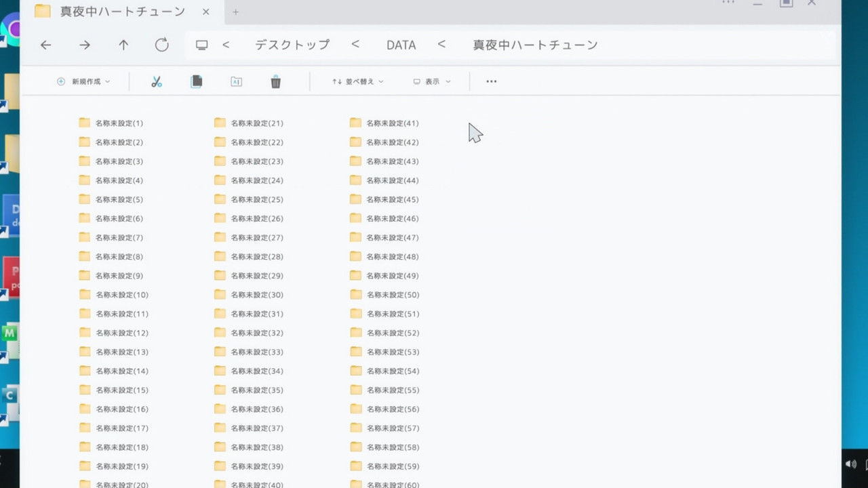This screenshot has height=488, width=868.
Task: Click the delete trash can icon
Action: [x=275, y=82]
